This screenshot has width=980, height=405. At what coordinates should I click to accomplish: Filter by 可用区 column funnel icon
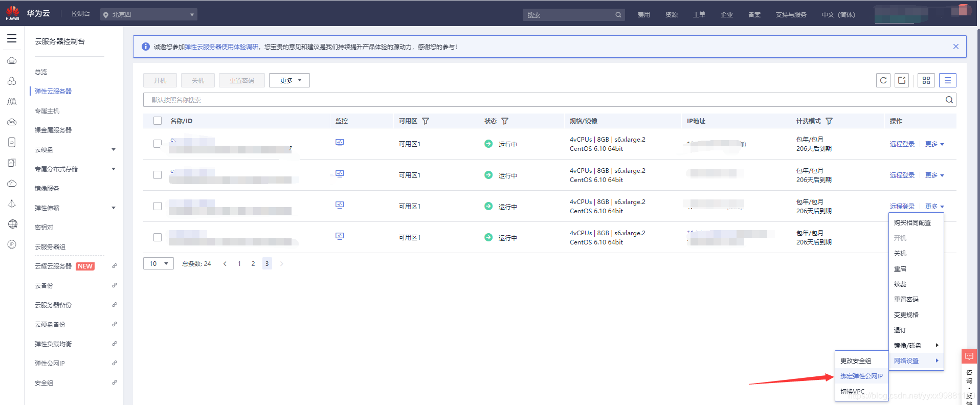[x=426, y=121]
